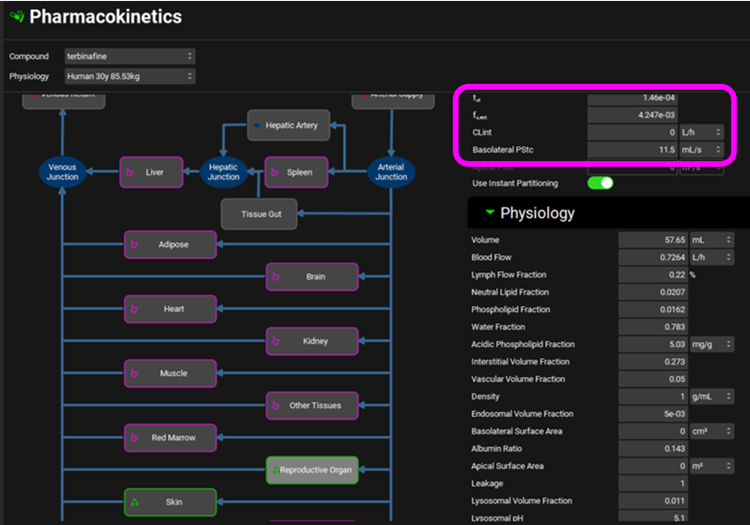Edit the Water Fraction value field

653,327
